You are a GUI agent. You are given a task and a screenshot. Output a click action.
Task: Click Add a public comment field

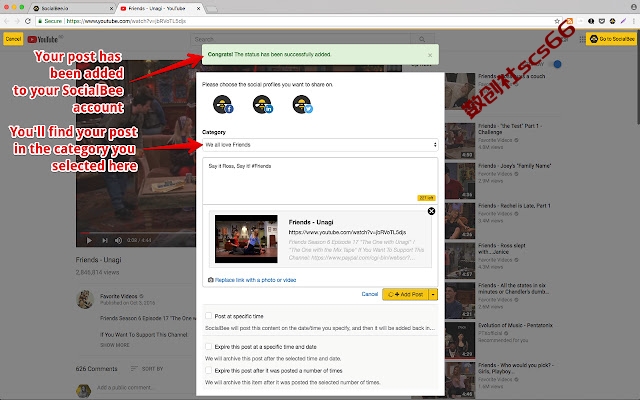coord(125,387)
